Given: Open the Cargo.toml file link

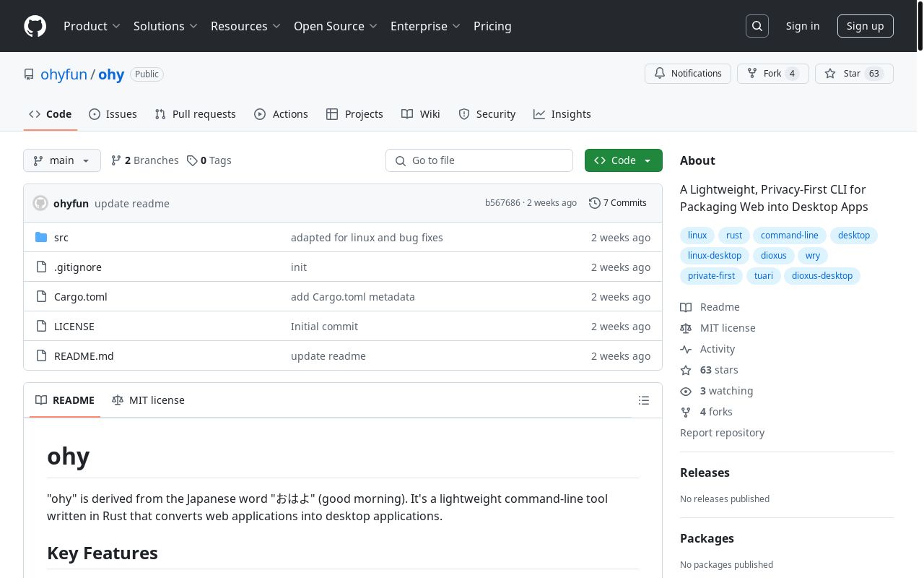Looking at the screenshot, I should coord(80,296).
